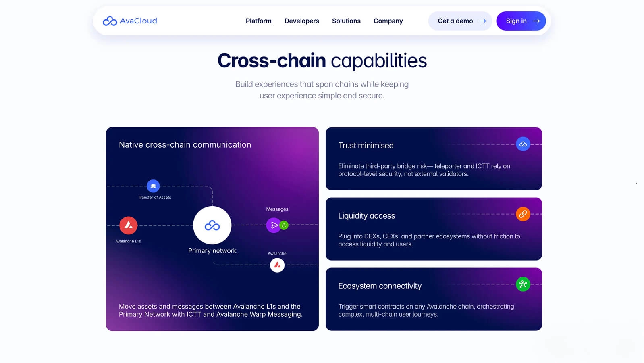Click the Primary network cloud circle
644x363 pixels.
pos(212,225)
